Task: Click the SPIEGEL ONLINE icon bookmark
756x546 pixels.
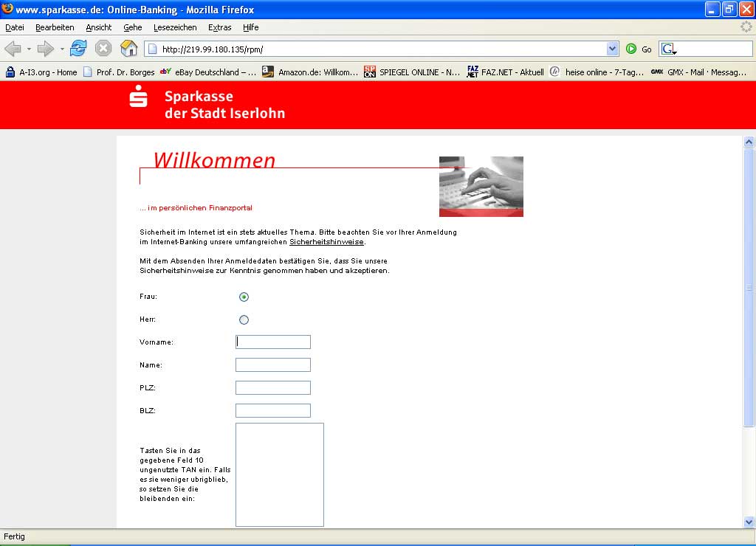Action: coord(370,72)
